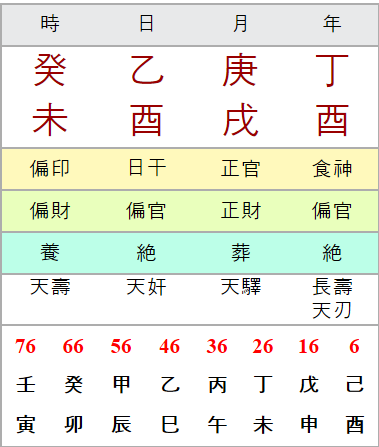Select the large red 乙 stem under 日
This screenshot has width=379, height=447.
click(147, 70)
